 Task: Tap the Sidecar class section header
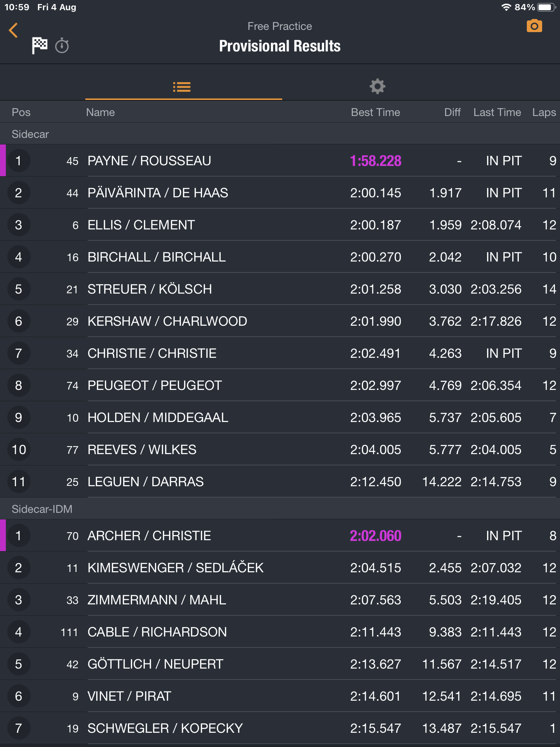[x=30, y=134]
